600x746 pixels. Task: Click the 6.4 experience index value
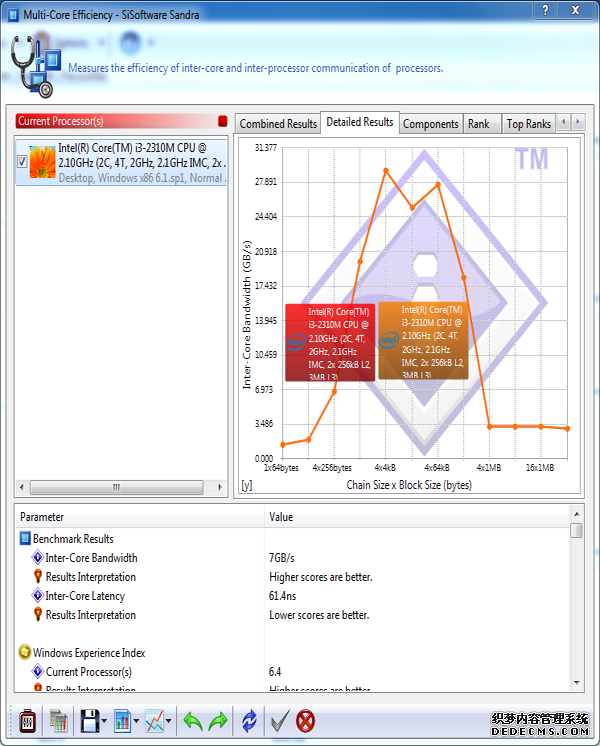coord(275,672)
